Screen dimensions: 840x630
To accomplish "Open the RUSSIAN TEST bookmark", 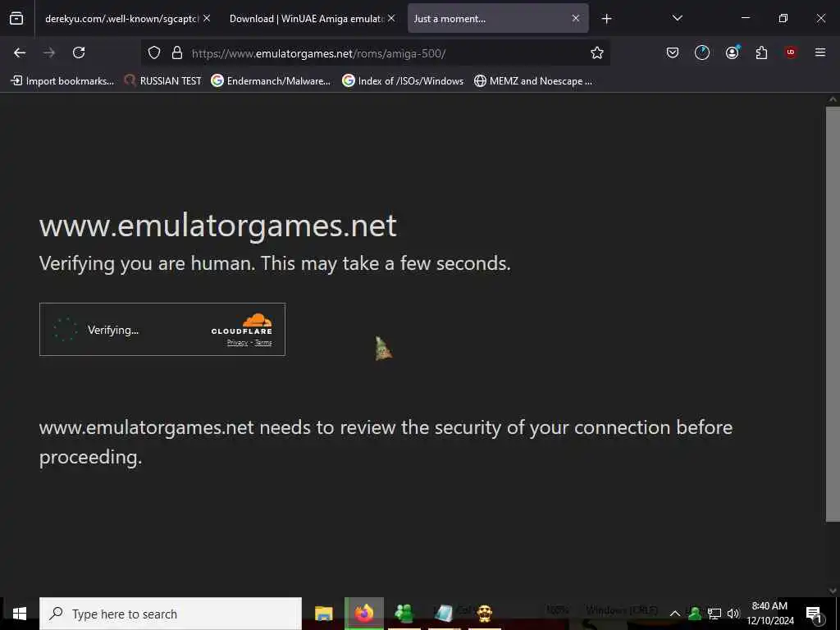I will point(163,81).
